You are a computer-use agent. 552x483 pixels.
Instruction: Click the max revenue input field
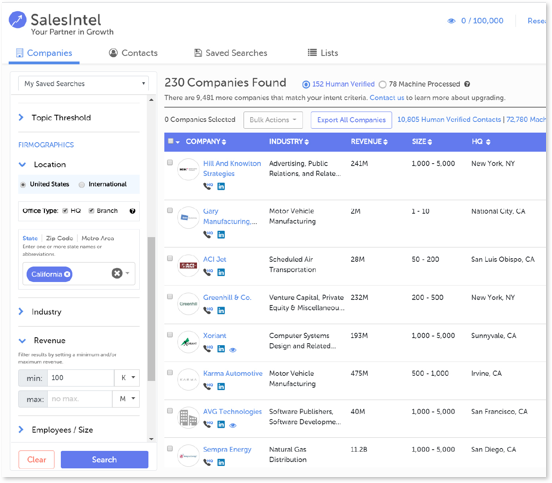80,399
